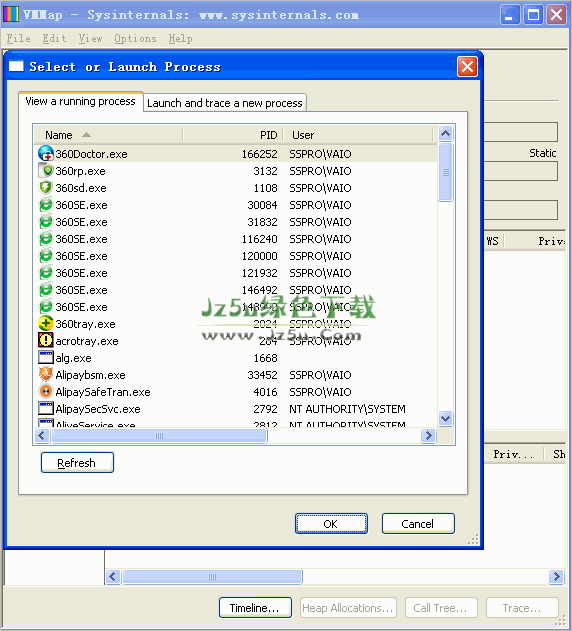Image resolution: width=572 pixels, height=631 pixels.
Task: Select acrotray.exe process name
Action: click(87, 341)
